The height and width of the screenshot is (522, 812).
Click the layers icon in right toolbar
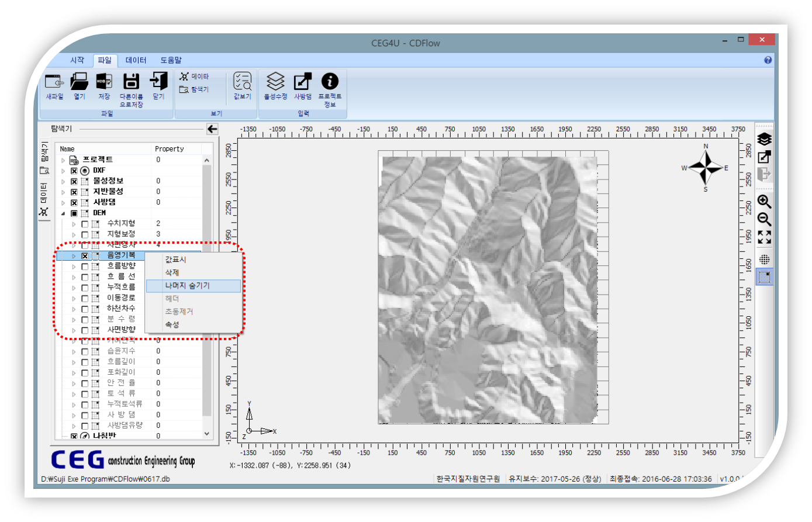click(764, 139)
